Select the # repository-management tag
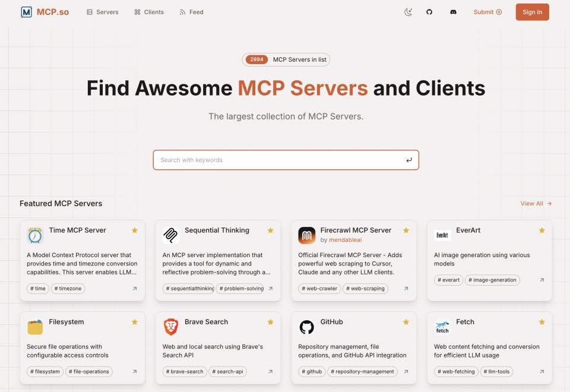The height and width of the screenshot is (392, 570). pyautogui.click(x=362, y=372)
